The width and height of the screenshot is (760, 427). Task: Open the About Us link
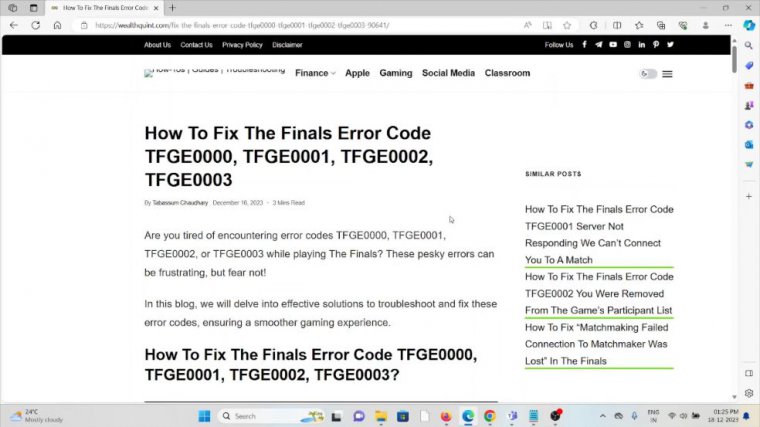157,45
